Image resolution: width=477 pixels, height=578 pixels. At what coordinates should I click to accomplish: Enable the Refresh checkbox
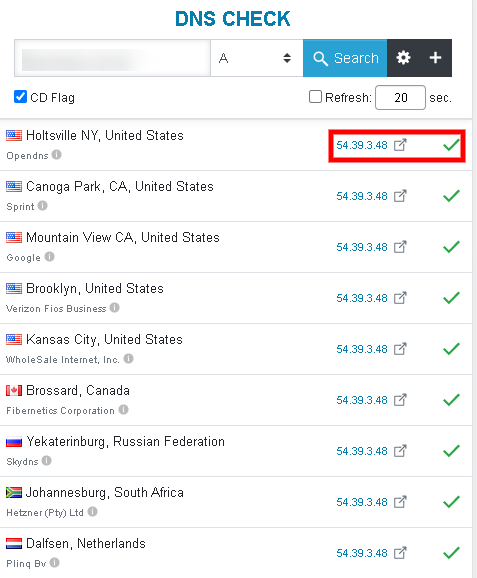(x=315, y=97)
